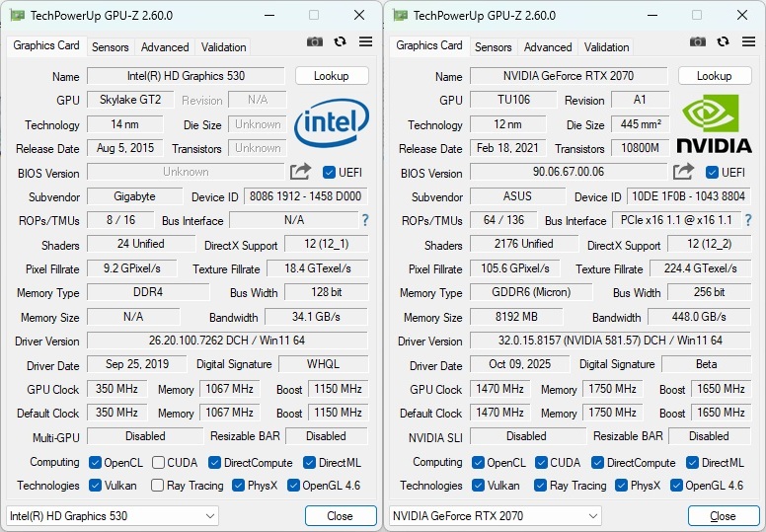The width and height of the screenshot is (766, 532).
Task: Switch to Validation tab in NVIDIA window
Action: pos(607,47)
